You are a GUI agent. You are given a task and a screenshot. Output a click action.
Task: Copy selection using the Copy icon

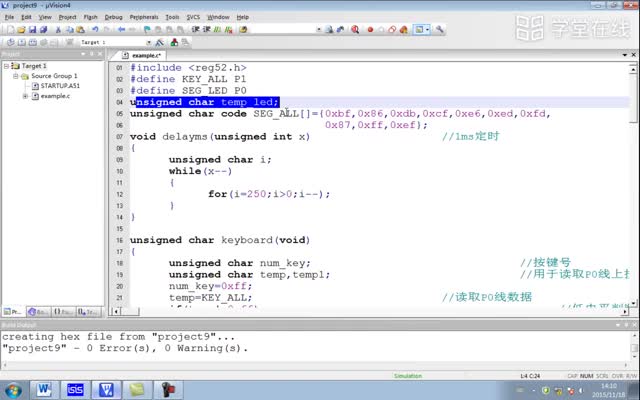(x=69, y=29)
